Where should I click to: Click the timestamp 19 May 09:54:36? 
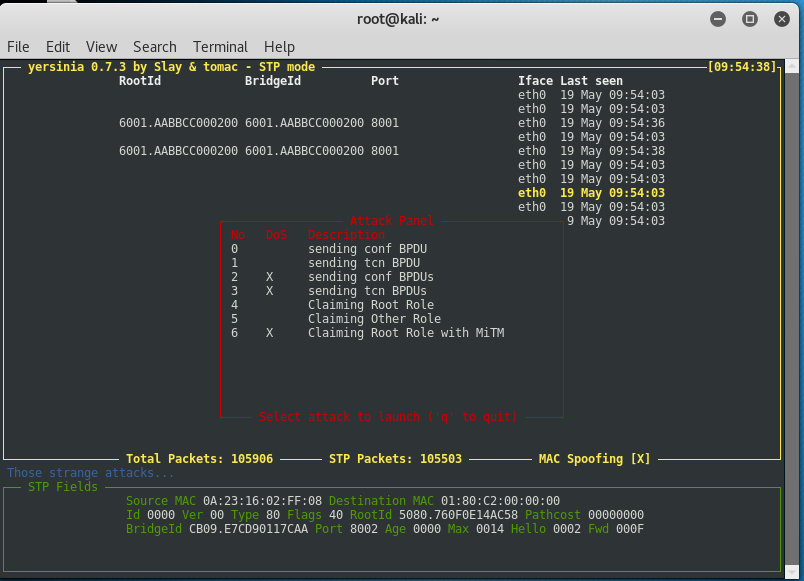pyautogui.click(x=612, y=123)
